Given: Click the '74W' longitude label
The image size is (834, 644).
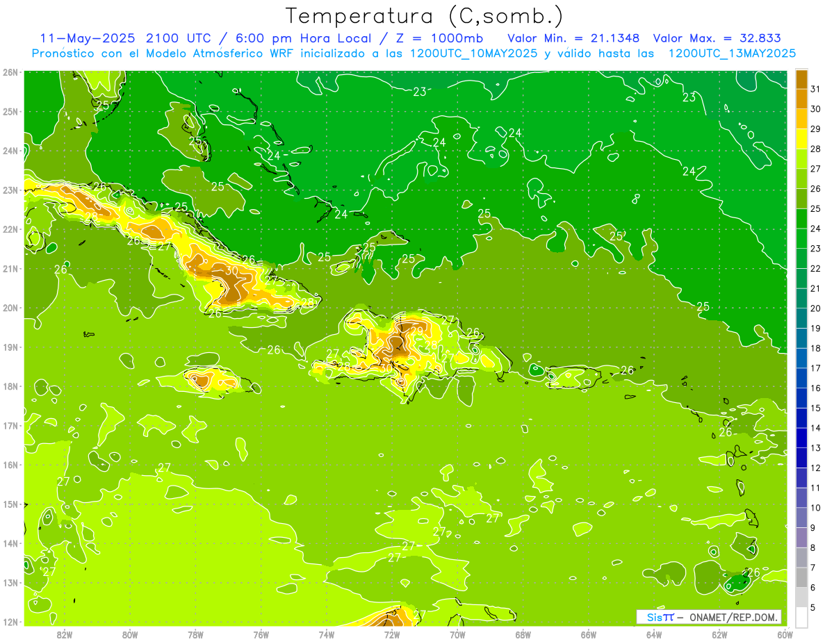Looking at the screenshot, I should coord(327,634).
